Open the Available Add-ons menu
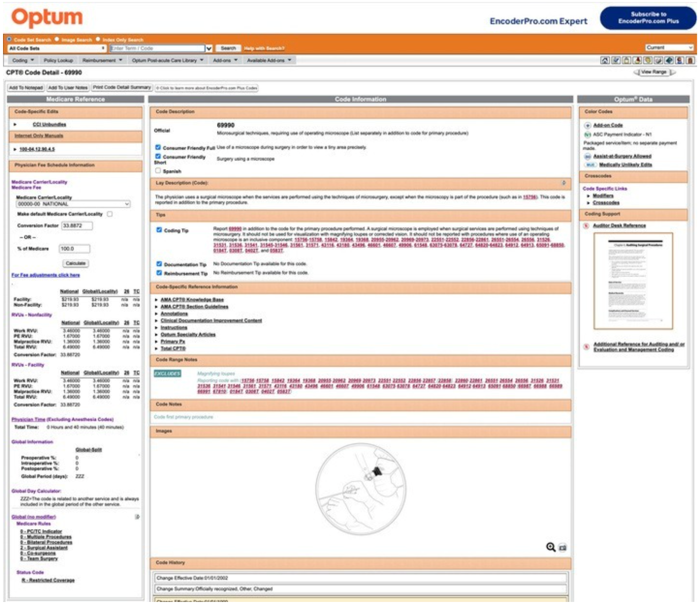Image resolution: width=700 pixels, height=606 pixels. pyautogui.click(x=269, y=60)
